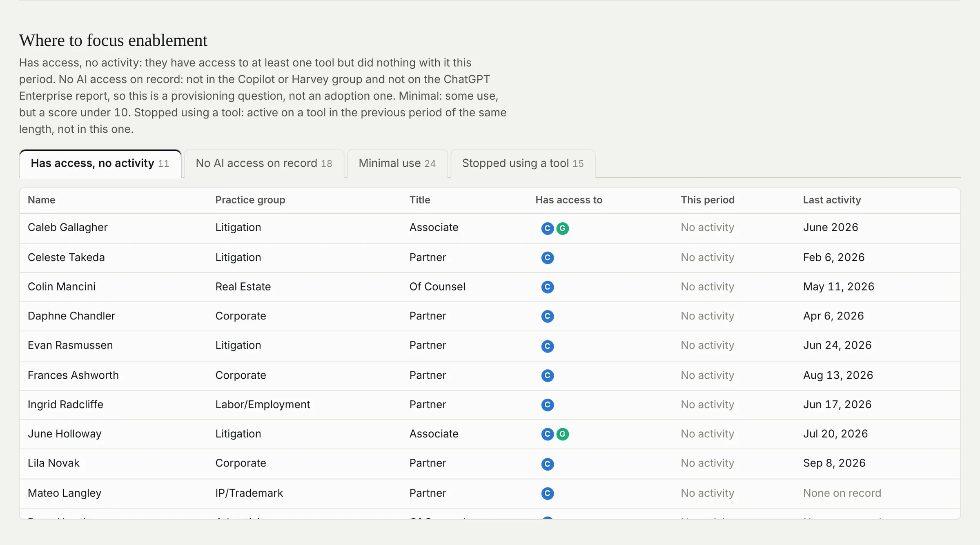Click the C access badge for Colin Mancini
980x545 pixels.
click(547, 287)
